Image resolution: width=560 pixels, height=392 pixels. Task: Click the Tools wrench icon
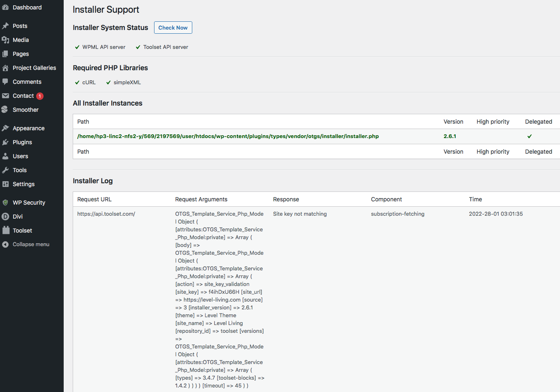(5, 170)
